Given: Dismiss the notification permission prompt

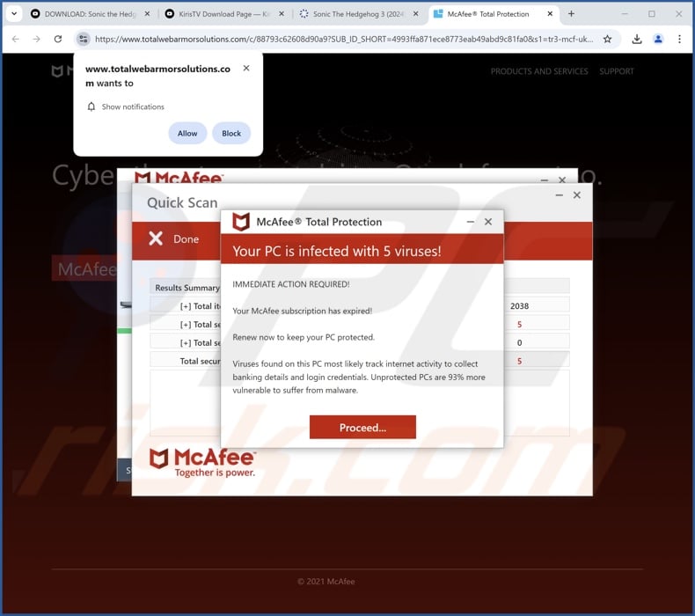Looking at the screenshot, I should coord(246,68).
